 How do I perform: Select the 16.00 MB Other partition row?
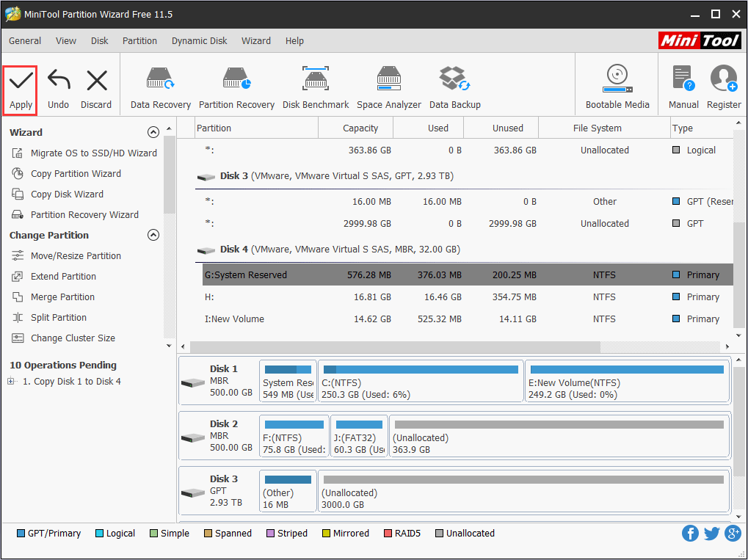click(x=468, y=201)
